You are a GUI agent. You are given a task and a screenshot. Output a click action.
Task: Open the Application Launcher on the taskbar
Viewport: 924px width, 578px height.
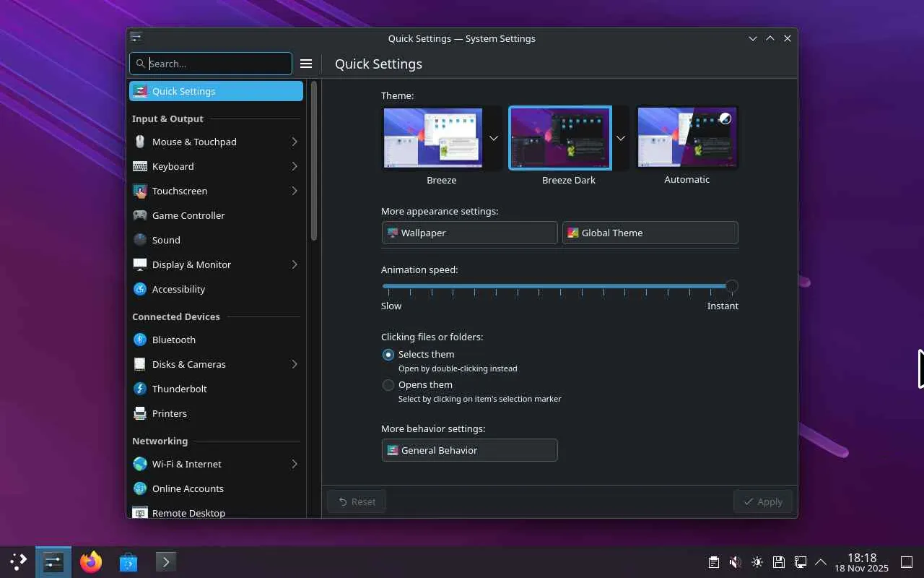(x=18, y=561)
